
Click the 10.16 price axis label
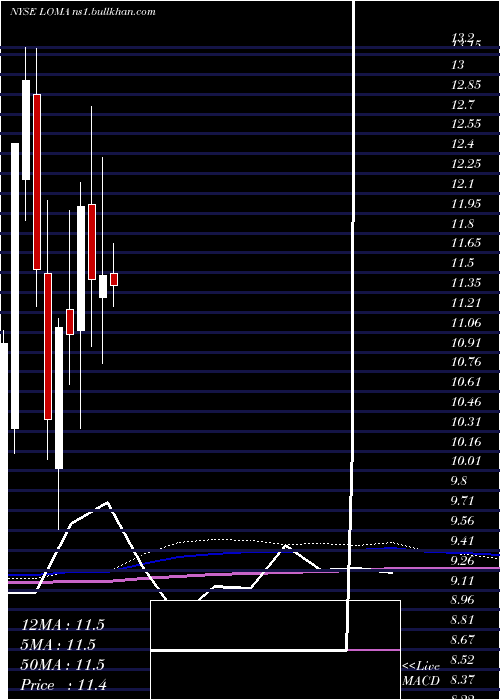click(466, 442)
